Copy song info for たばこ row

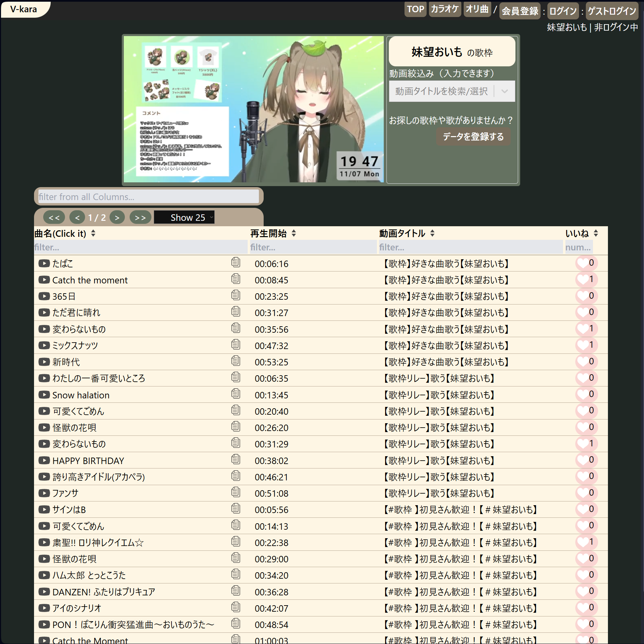(236, 262)
